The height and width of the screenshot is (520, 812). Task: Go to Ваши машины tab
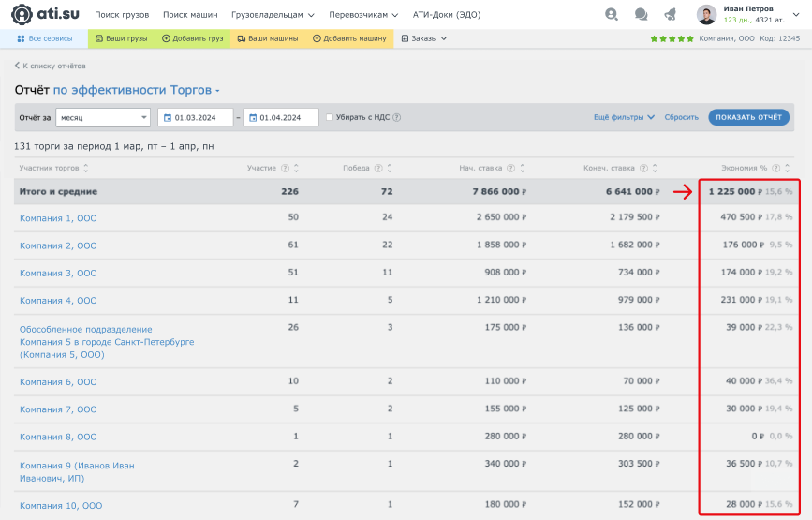pos(268,38)
